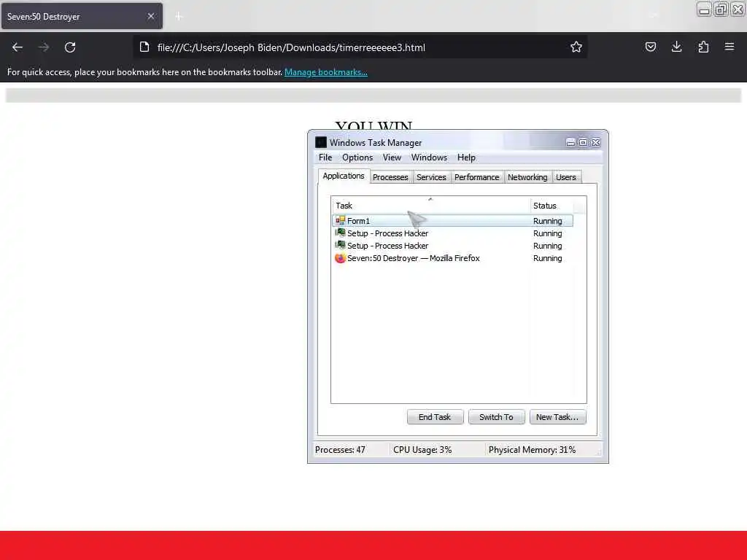Open the Firefox Downloads panel
747x560 pixels.
coord(676,47)
